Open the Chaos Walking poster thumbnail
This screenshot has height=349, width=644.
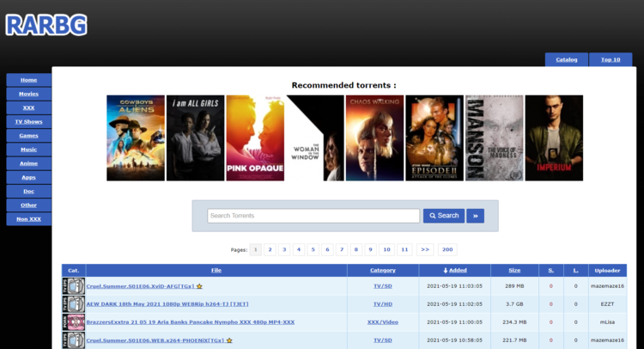pos(374,138)
